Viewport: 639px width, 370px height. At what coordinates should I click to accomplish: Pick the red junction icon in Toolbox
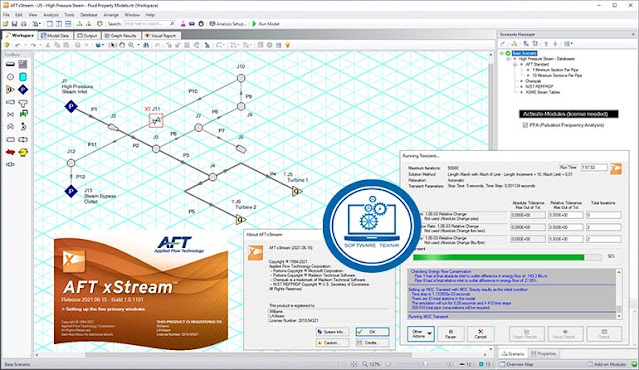(x=10, y=152)
